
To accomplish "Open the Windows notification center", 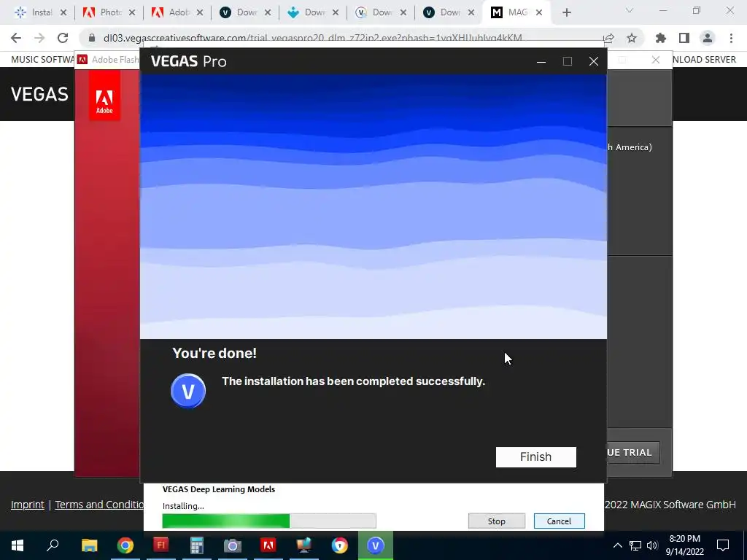I will [x=723, y=545].
